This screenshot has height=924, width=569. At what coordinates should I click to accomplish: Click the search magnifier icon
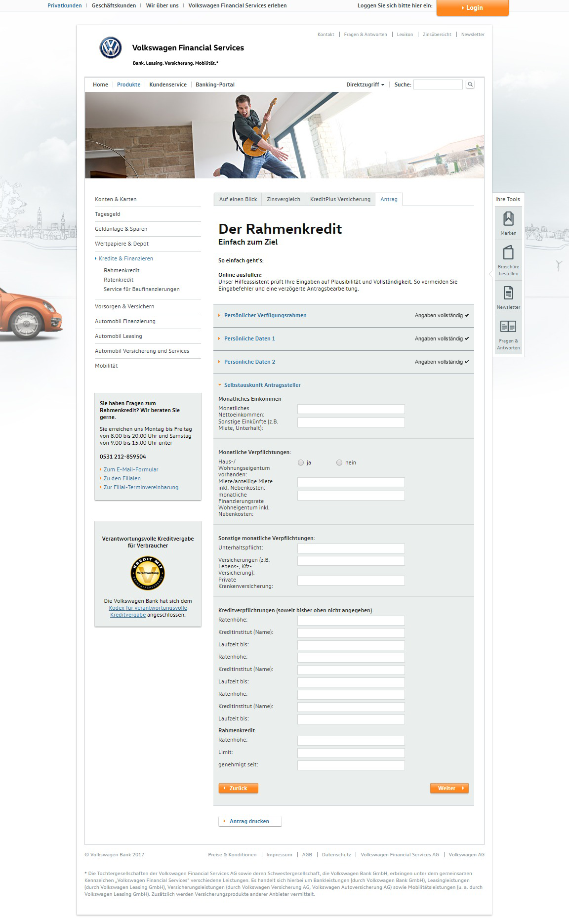click(470, 84)
